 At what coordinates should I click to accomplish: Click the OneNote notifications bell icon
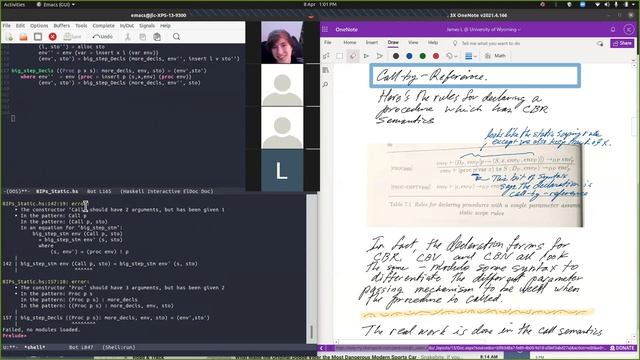[x=613, y=29]
